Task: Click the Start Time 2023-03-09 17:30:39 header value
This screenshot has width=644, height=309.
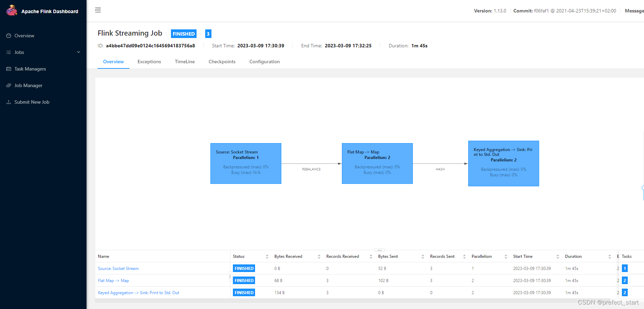Action: click(x=261, y=46)
